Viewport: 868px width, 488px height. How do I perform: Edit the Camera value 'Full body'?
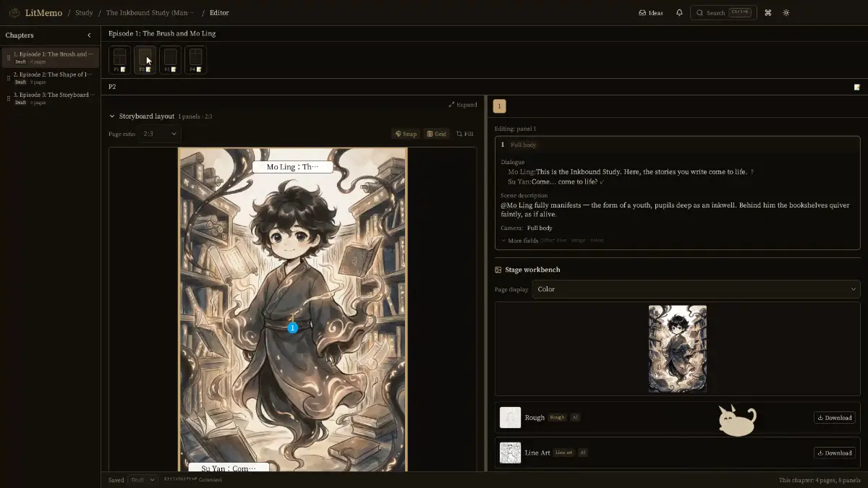(540, 228)
